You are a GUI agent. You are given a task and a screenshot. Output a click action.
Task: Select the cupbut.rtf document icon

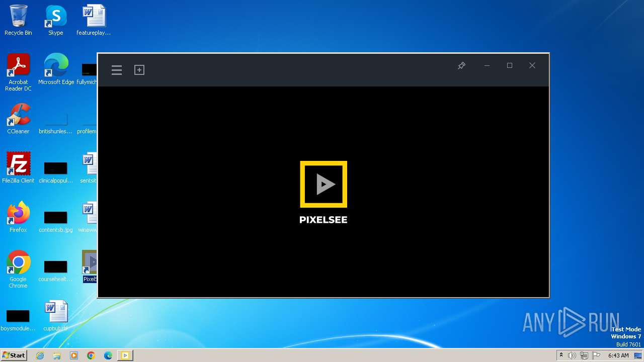point(56,316)
